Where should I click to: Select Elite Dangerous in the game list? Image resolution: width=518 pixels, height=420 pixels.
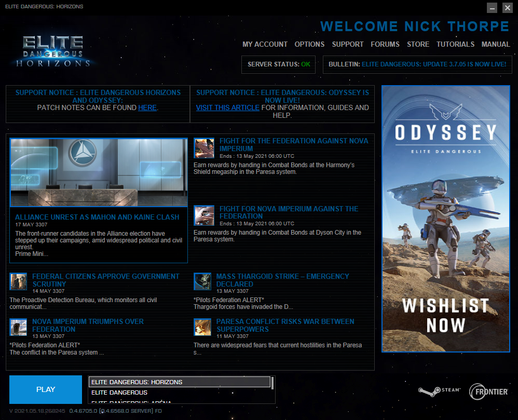coord(180,392)
